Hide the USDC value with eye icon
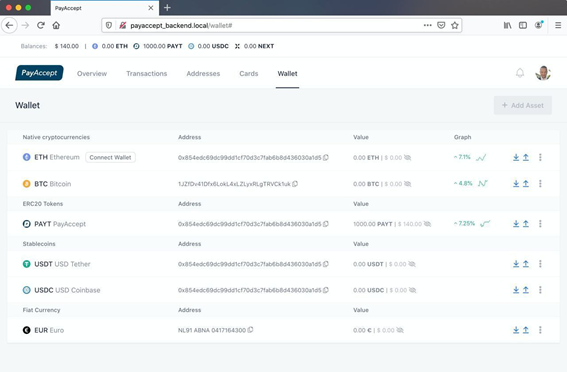The image size is (567, 372). [413, 290]
